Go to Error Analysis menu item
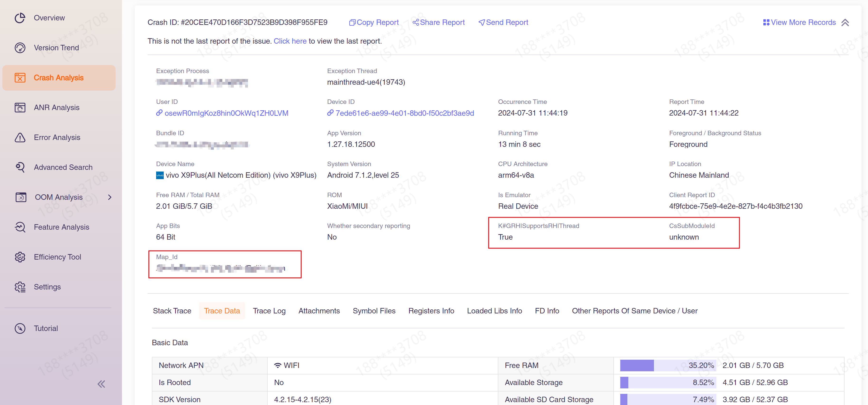Screen dimensions: 868x405 coord(57,137)
